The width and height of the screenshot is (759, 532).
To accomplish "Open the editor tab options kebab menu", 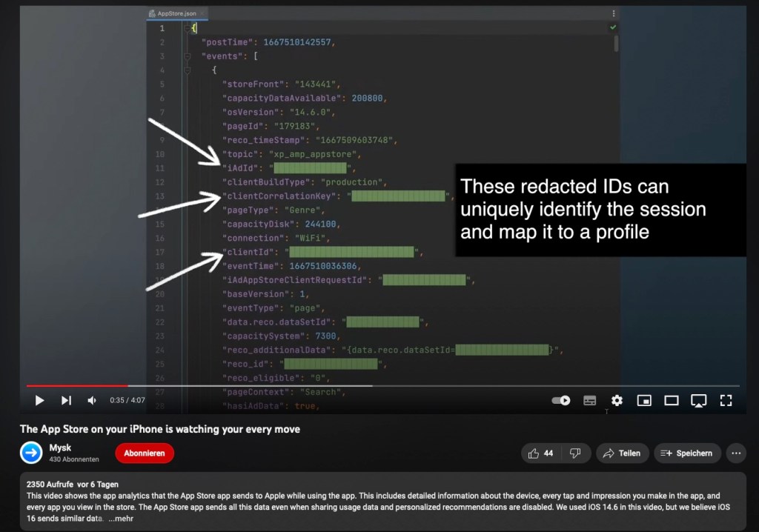I will point(613,13).
